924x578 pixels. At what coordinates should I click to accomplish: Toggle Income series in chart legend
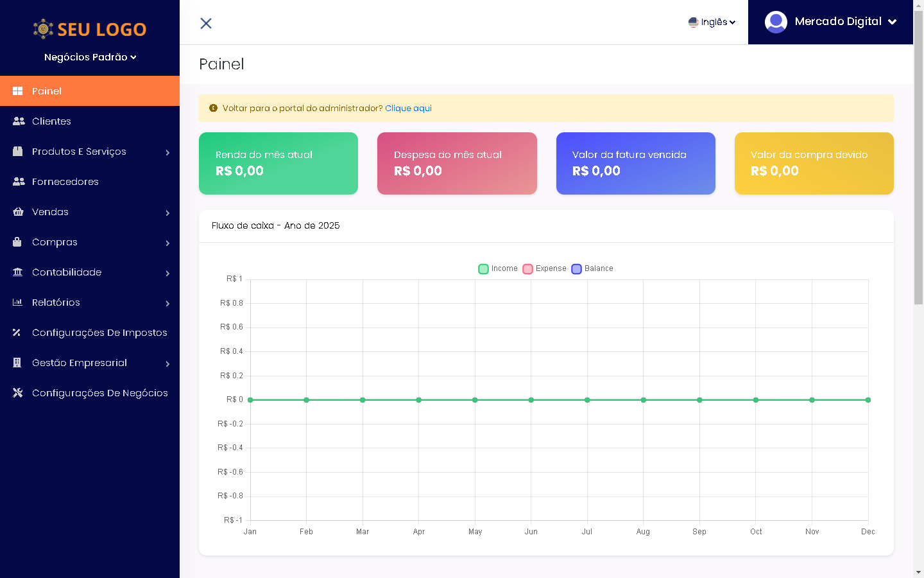[498, 268]
